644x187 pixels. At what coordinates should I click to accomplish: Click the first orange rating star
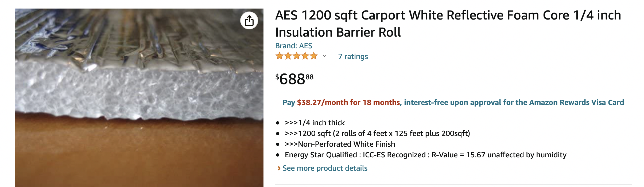pyautogui.click(x=280, y=56)
